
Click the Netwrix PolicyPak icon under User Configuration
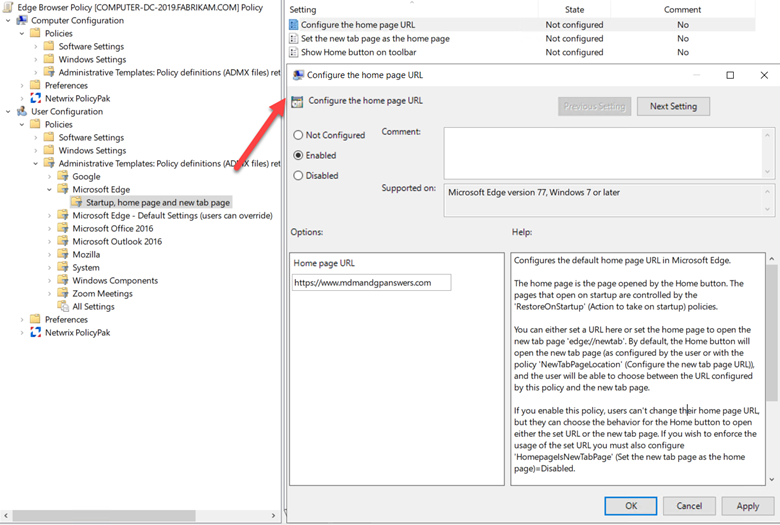click(x=35, y=332)
